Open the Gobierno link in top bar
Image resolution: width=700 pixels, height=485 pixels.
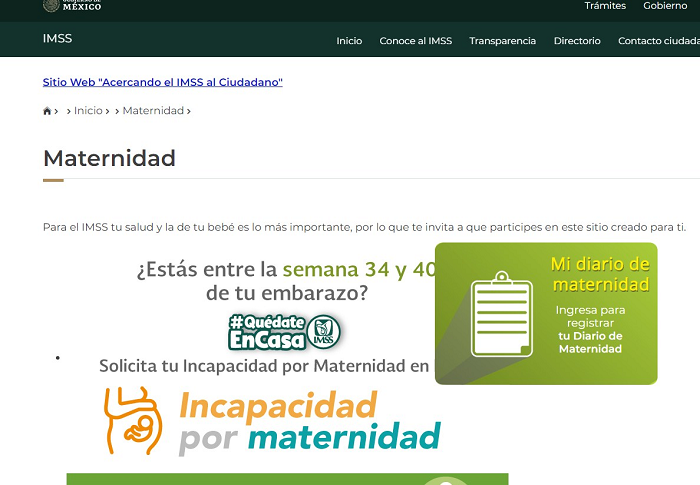(x=665, y=6)
